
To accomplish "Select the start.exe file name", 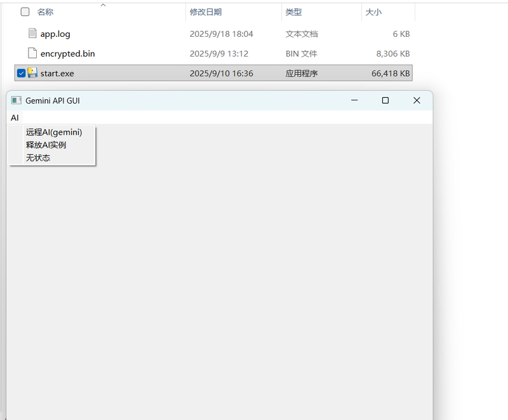I will [57, 74].
